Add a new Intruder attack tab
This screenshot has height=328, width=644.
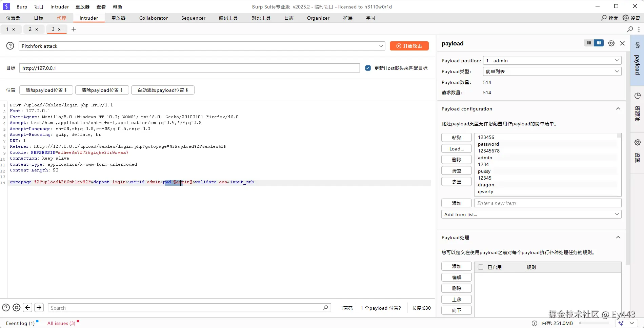pos(74,29)
